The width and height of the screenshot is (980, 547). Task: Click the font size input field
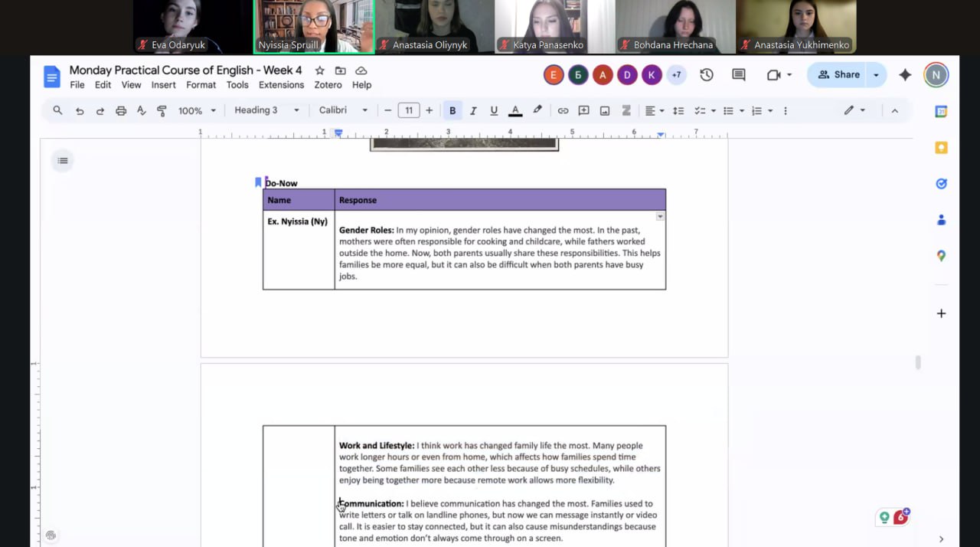pyautogui.click(x=408, y=111)
